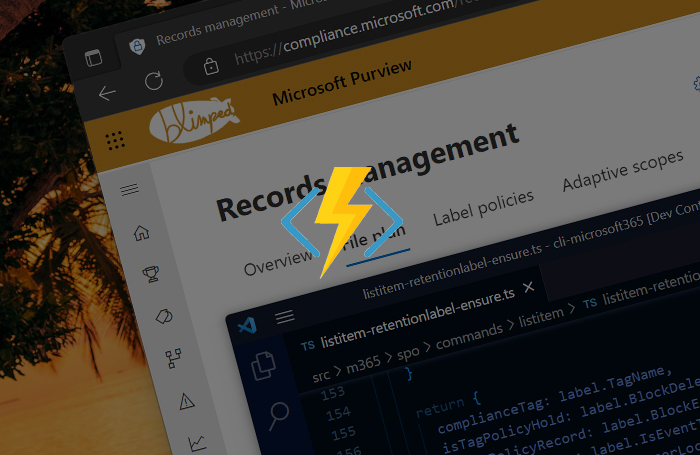Click the Records management page heading
Viewport: 700px width, 455px height.
coord(367,172)
